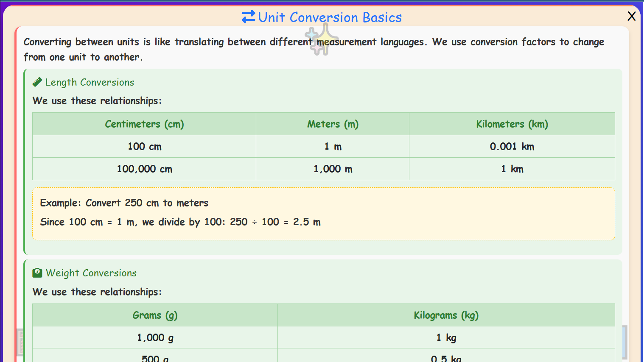Click the Kilometers (km) column header
This screenshot has height=362, width=644.
512,124
